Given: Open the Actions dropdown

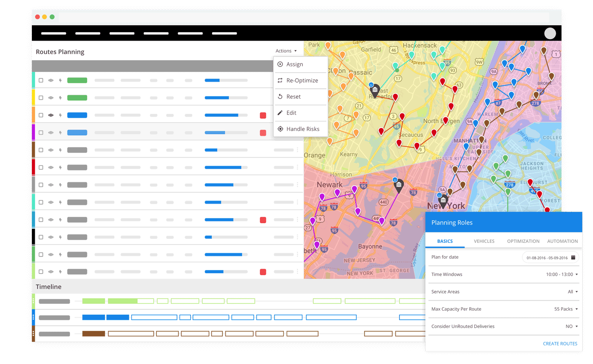Looking at the screenshot, I should click(x=286, y=51).
